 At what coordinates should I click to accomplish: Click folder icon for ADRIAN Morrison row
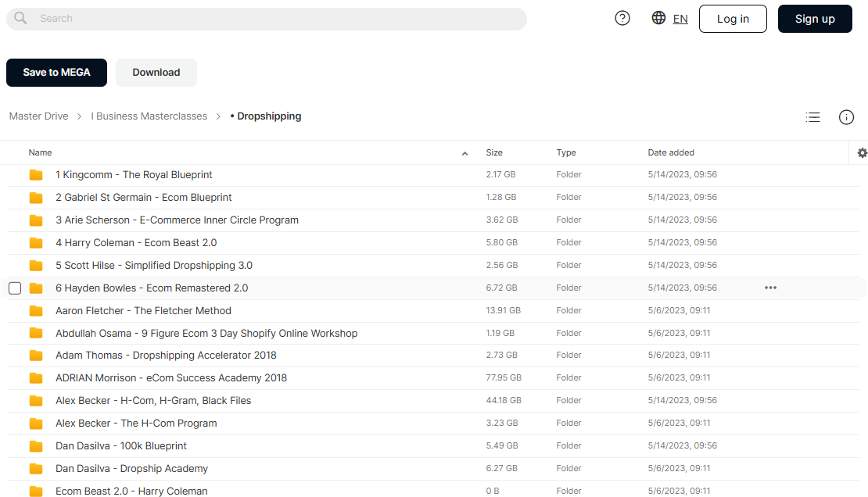[x=36, y=378]
